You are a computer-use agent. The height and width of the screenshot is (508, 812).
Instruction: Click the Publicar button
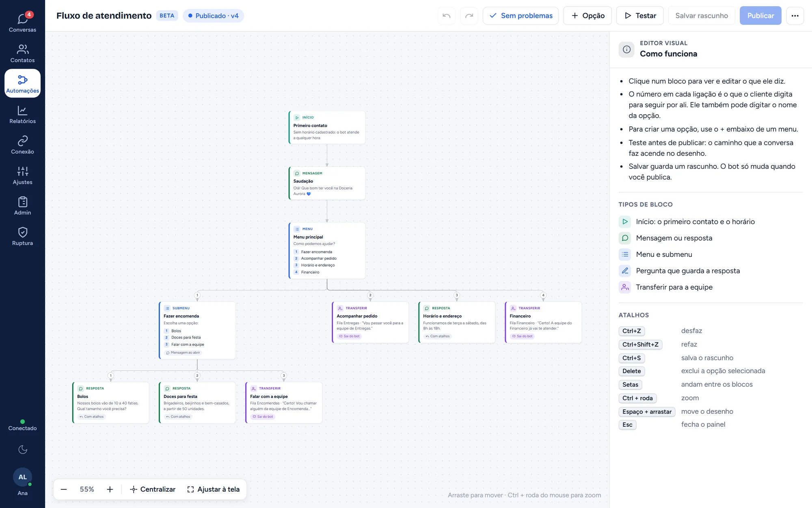tap(760, 15)
